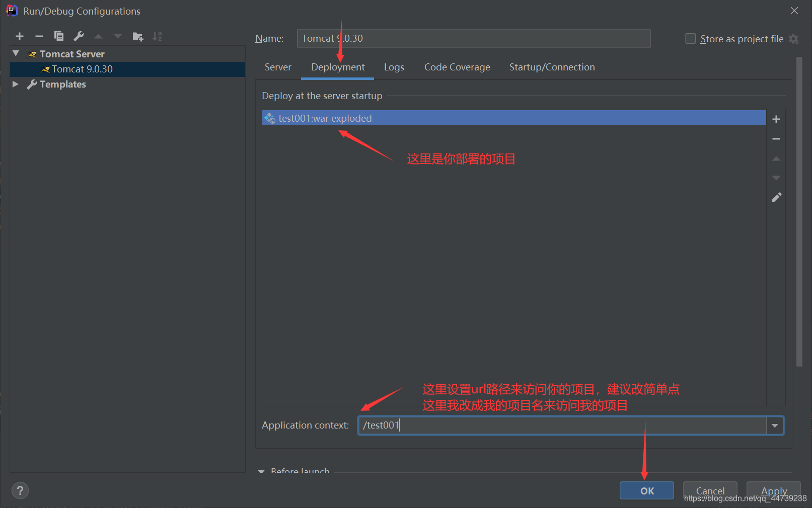The height and width of the screenshot is (508, 812).
Task: Move the deployment artifact up
Action: coord(776,158)
